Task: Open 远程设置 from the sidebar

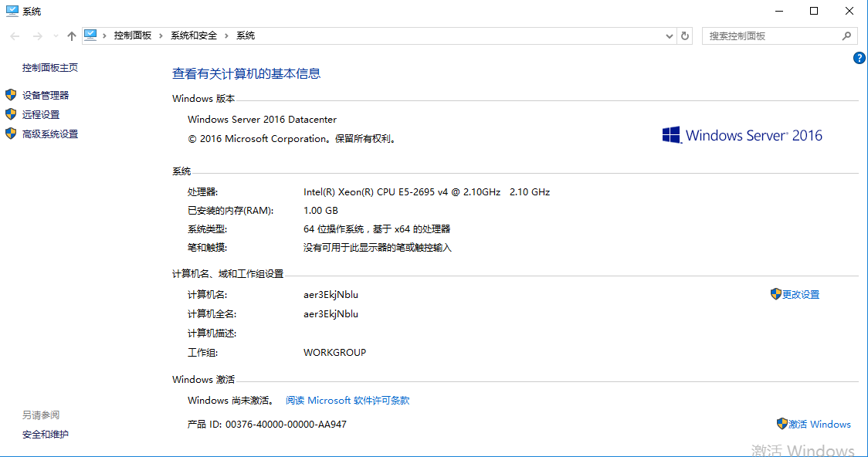Action: [x=41, y=114]
